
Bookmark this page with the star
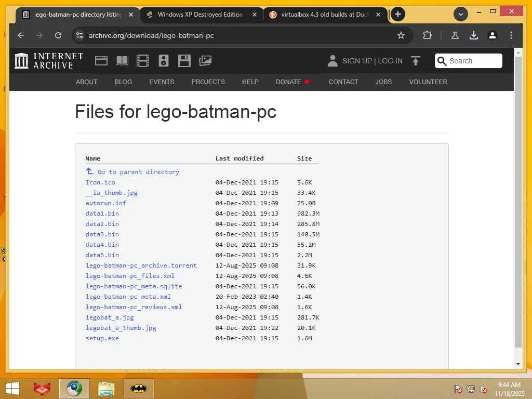click(x=401, y=35)
